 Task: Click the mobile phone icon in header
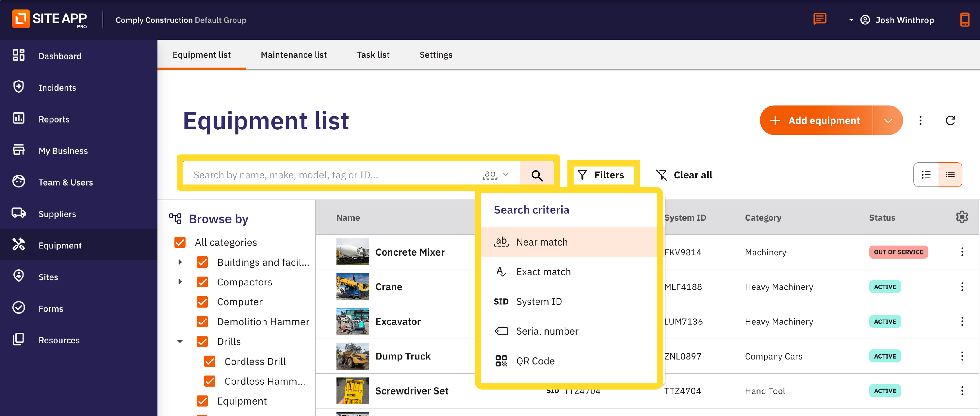(x=964, y=19)
